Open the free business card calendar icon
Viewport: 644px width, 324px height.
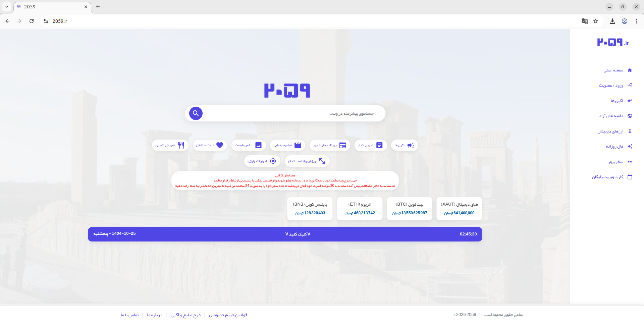[x=630, y=177]
